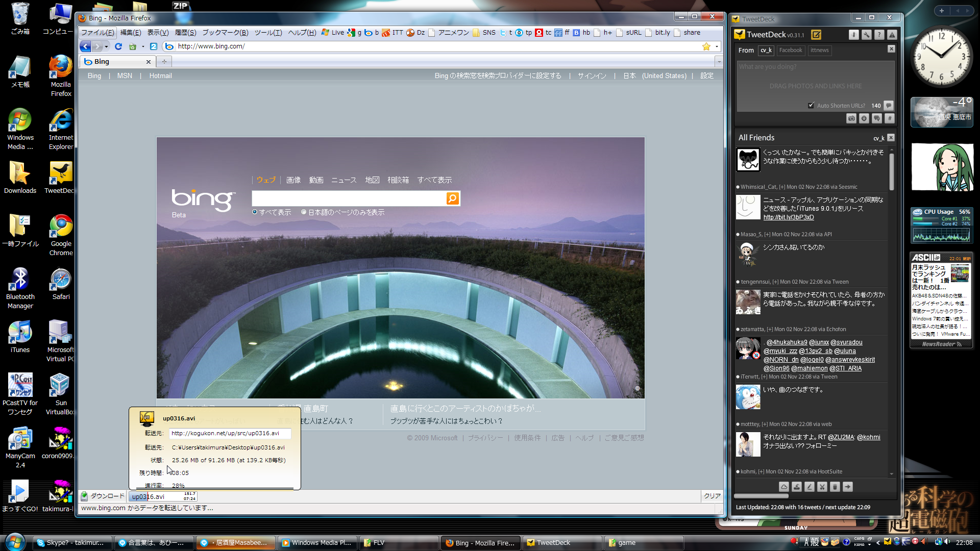Open new tab with plus button
The image size is (980, 551).
click(164, 62)
